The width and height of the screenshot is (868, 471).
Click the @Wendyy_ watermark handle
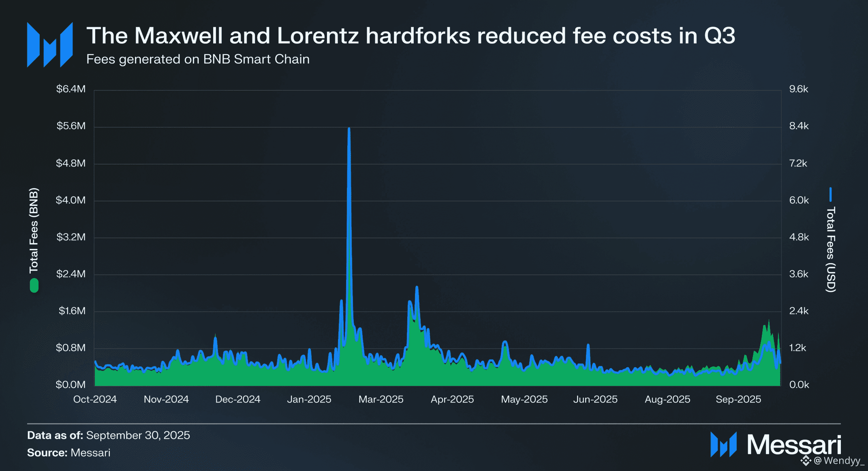(x=839, y=461)
